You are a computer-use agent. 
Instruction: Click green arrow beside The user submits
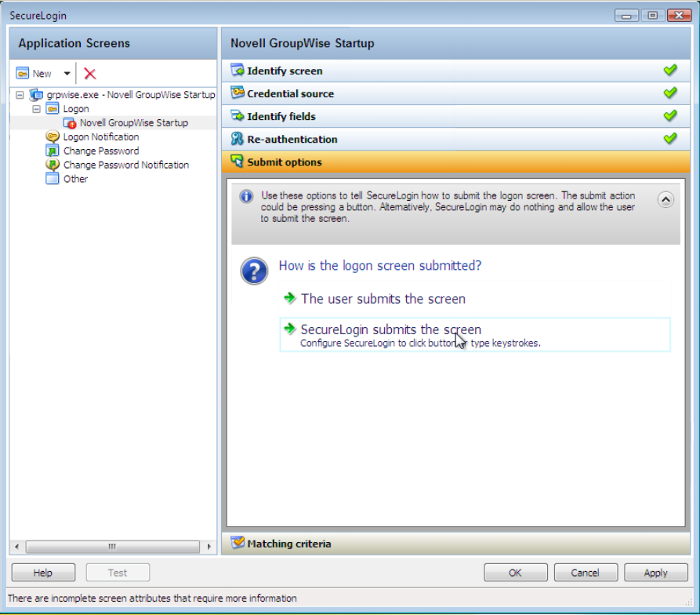tap(290, 298)
